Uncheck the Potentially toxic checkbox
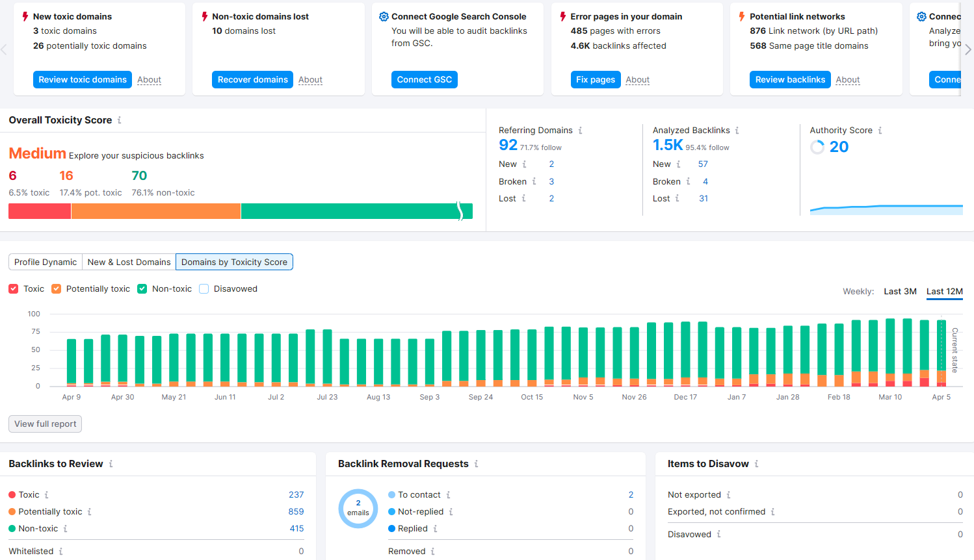Image resolution: width=974 pixels, height=560 pixels. pos(57,289)
